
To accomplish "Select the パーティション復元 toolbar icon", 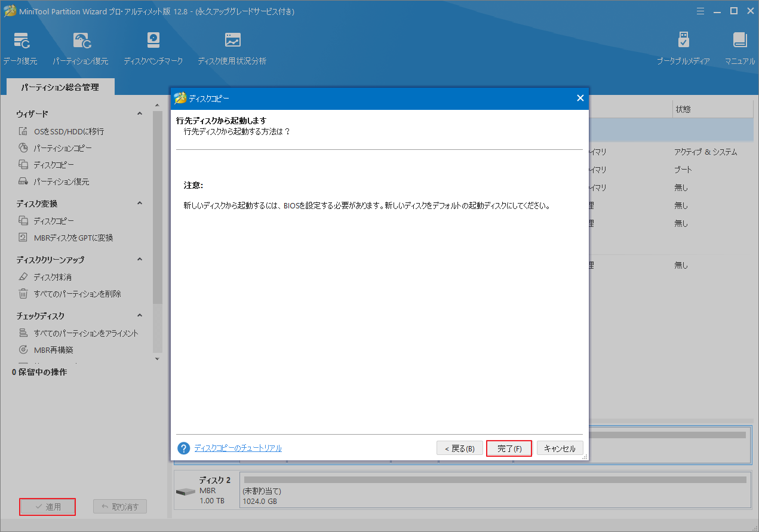I will coord(81,47).
